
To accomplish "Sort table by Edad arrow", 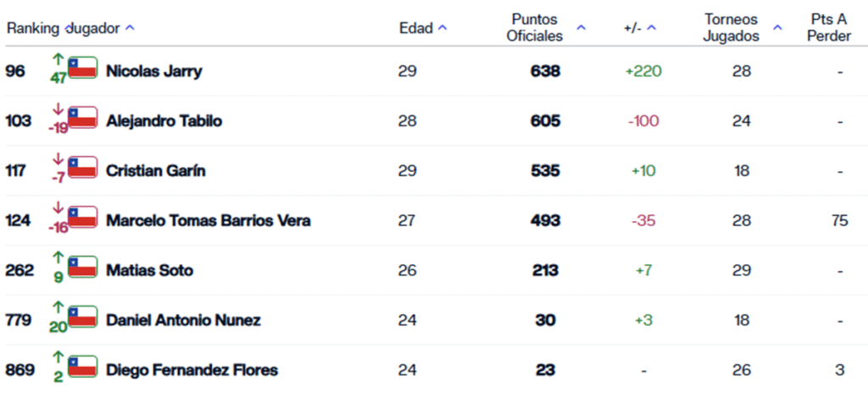I will [x=442, y=28].
